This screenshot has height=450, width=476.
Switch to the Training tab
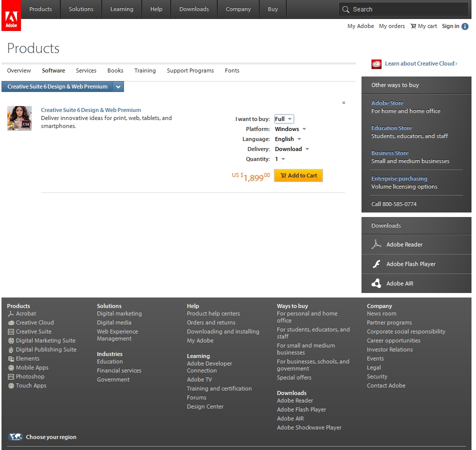(145, 70)
